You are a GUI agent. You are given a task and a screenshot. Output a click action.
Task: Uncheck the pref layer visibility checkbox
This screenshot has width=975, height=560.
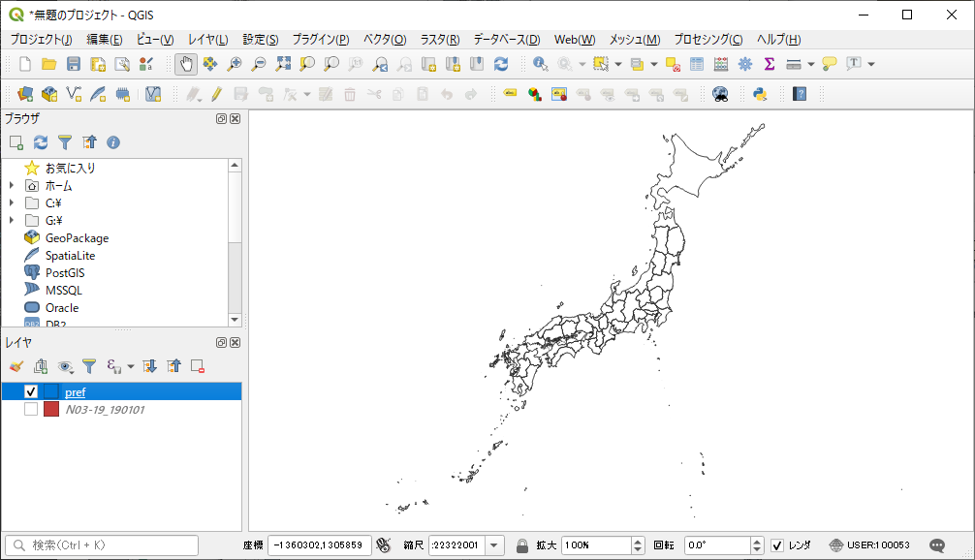(x=31, y=391)
